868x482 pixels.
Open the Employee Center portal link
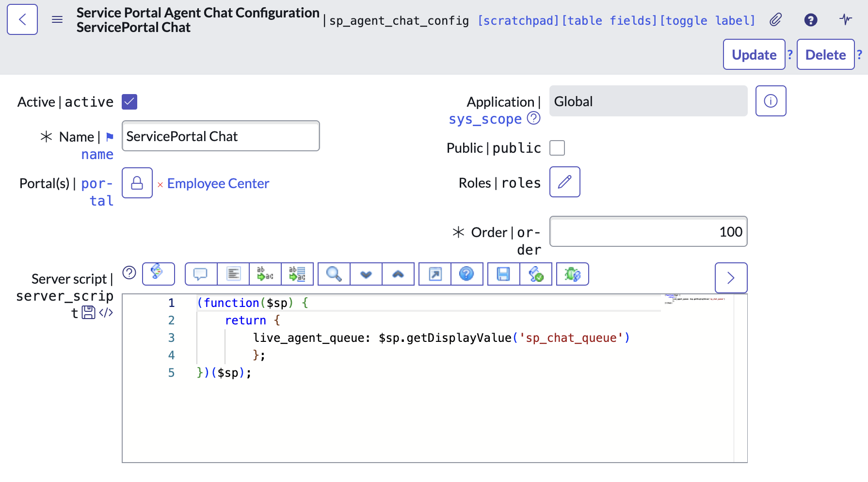218,184
